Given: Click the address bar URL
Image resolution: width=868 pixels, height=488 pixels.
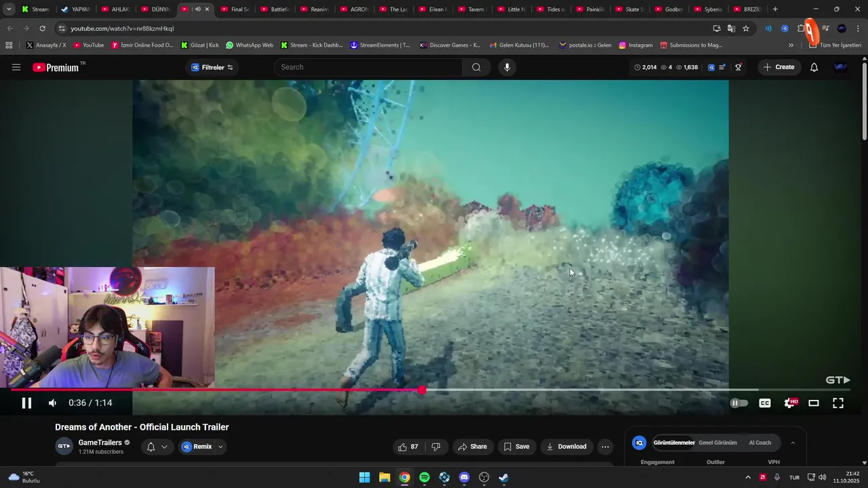Looking at the screenshot, I should click(x=122, y=28).
